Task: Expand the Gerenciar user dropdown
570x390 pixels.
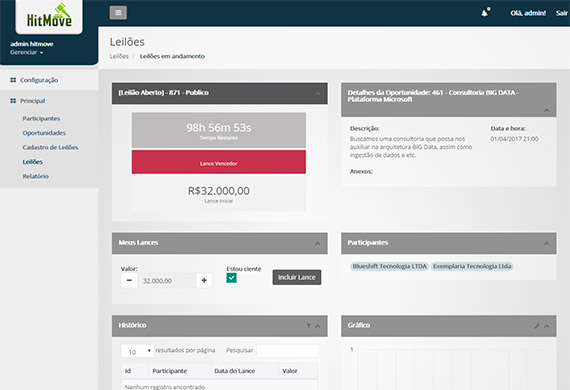Action: pos(27,52)
